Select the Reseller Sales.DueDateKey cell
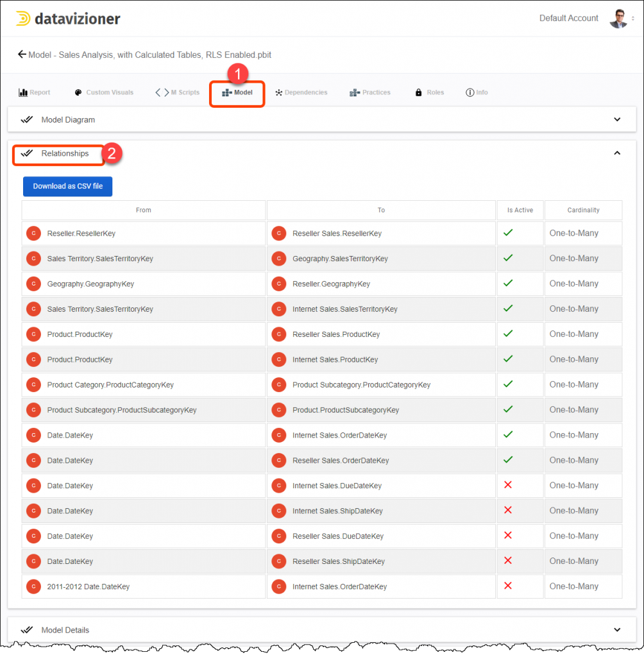The height and width of the screenshot is (657, 644). pos(381,536)
